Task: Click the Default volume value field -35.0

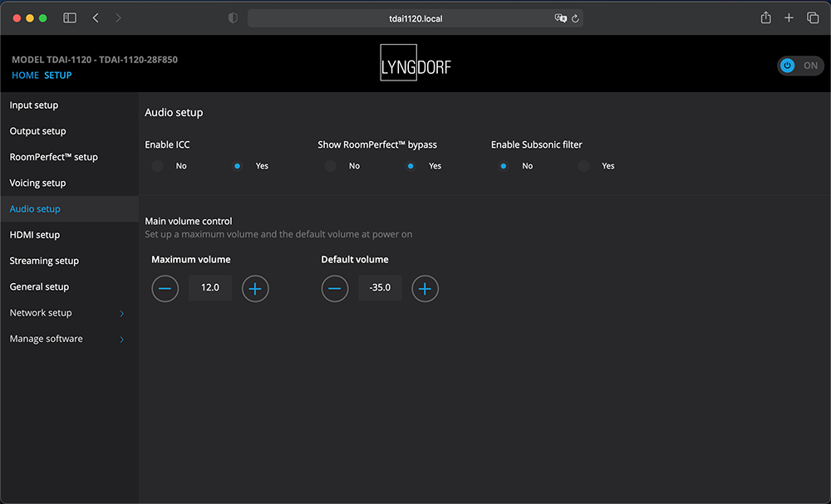Action: click(x=380, y=288)
